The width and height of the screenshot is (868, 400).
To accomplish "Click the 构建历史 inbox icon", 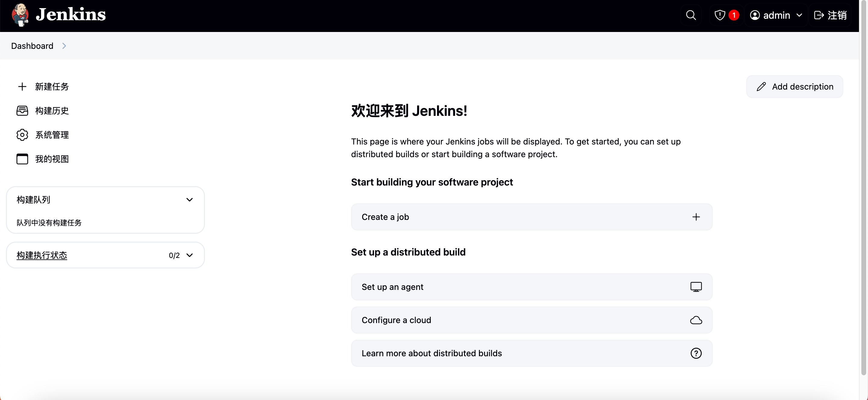I will click(x=22, y=111).
